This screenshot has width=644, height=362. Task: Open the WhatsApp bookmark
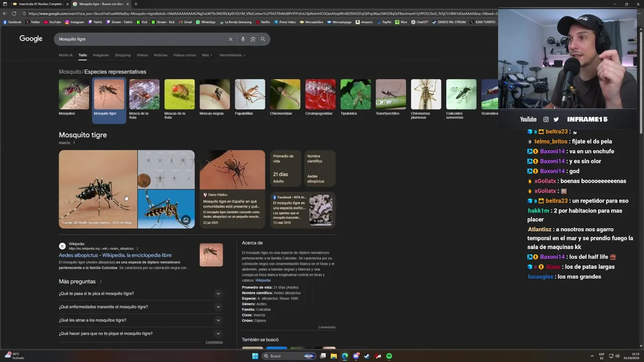pos(205,22)
